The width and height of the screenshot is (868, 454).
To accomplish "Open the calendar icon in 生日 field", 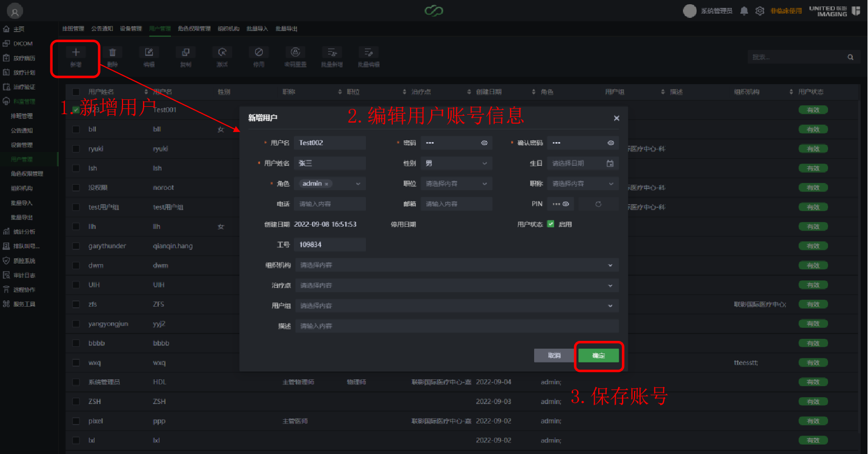I will pos(610,164).
